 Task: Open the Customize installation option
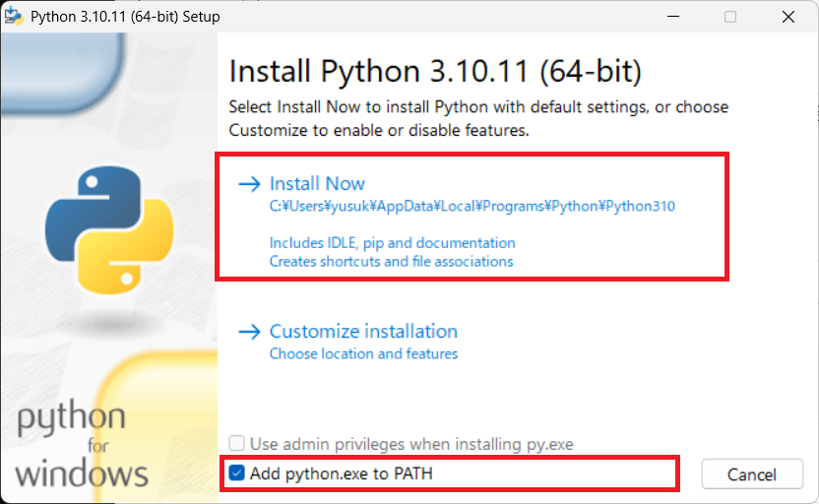363,332
